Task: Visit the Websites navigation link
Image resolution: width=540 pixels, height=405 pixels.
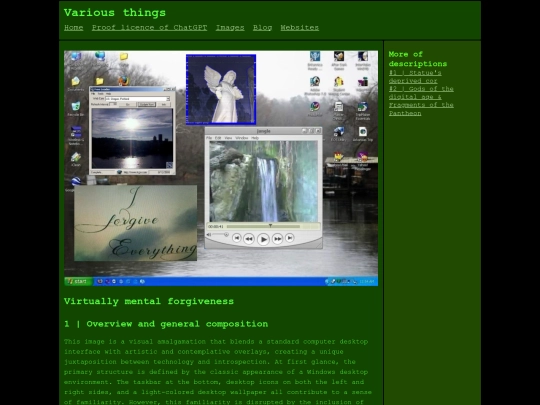Action: tap(300, 28)
